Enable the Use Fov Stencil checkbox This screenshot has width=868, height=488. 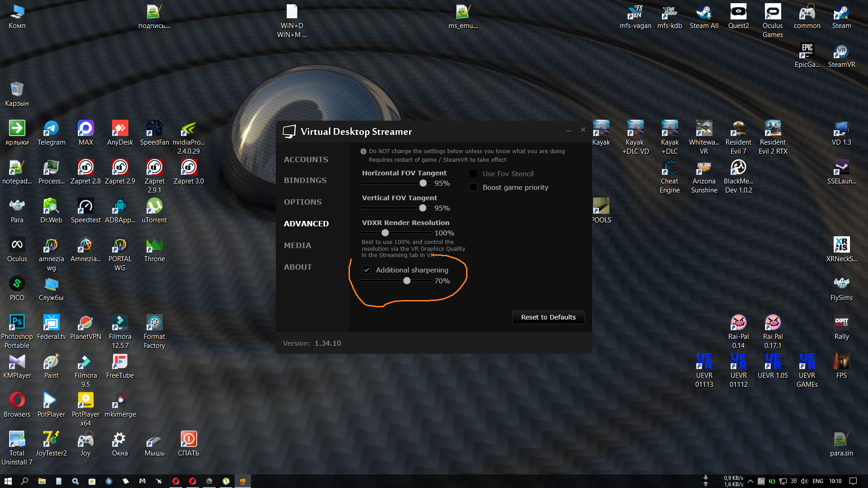473,174
